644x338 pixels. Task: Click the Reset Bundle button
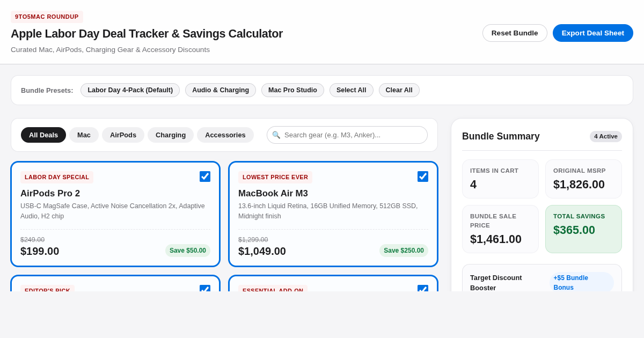tap(515, 33)
